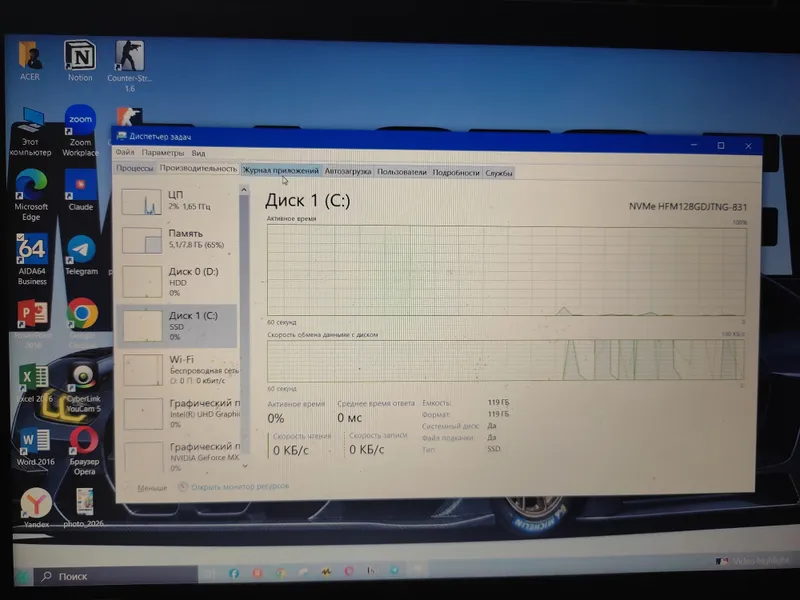Click the Диск 1 (C:) heading
Viewport: 800px width, 600px height.
307,201
